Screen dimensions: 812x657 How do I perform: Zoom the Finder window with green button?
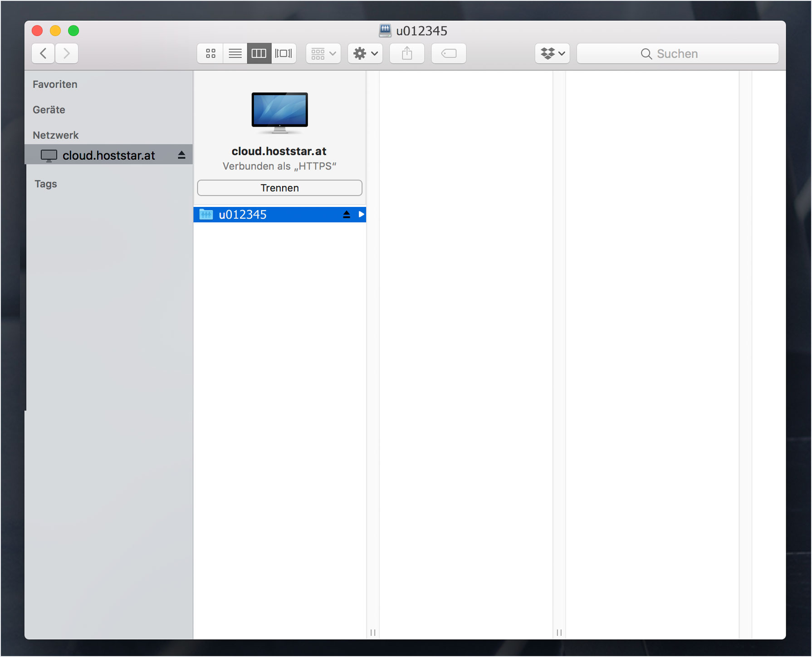(73, 30)
